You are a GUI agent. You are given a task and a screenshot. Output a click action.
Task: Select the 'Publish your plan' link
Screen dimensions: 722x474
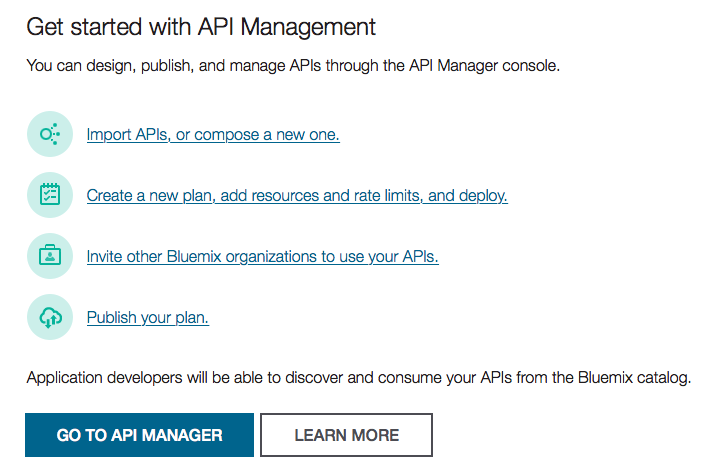147,318
